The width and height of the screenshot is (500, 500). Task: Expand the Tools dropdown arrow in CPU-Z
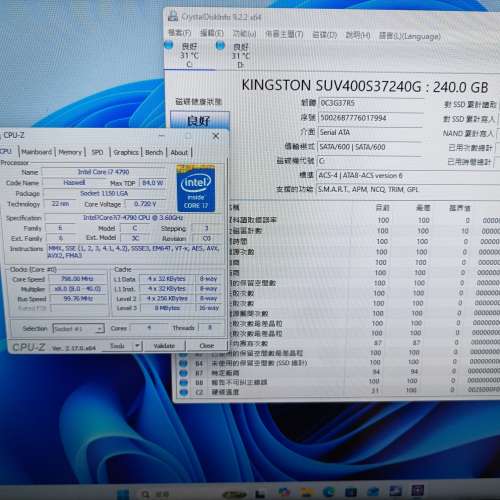pos(138,346)
